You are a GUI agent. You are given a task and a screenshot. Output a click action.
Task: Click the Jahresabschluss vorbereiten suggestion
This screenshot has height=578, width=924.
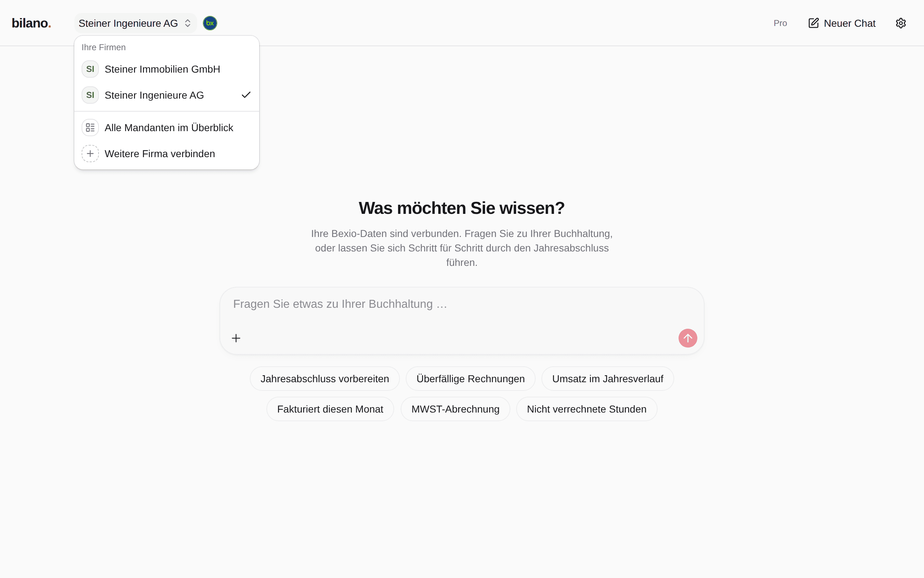[324, 379]
